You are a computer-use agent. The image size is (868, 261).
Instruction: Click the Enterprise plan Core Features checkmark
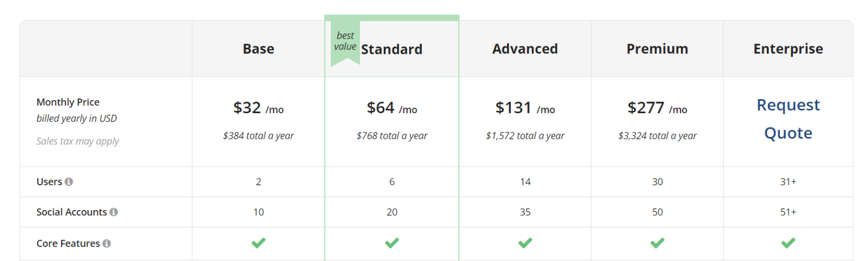pyautogui.click(x=788, y=243)
